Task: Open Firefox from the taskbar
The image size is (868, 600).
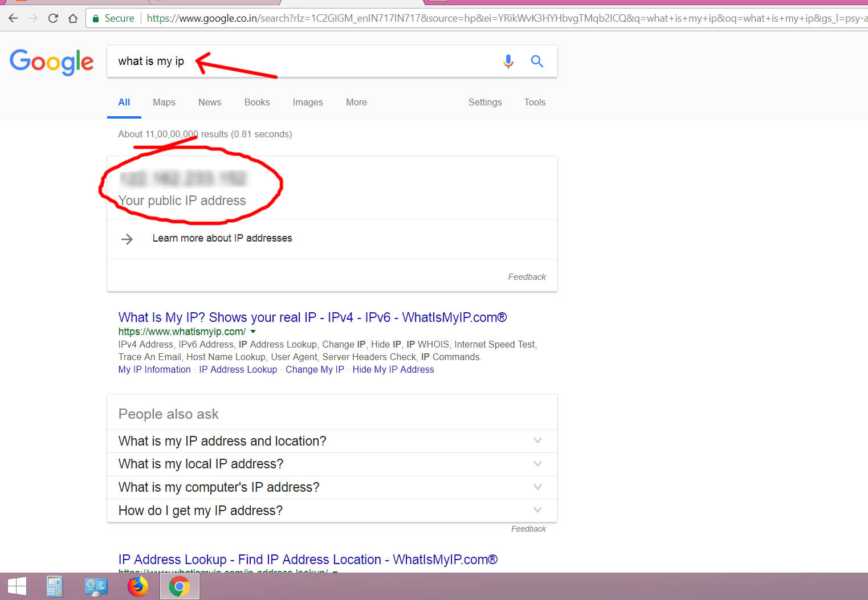Action: [x=137, y=586]
